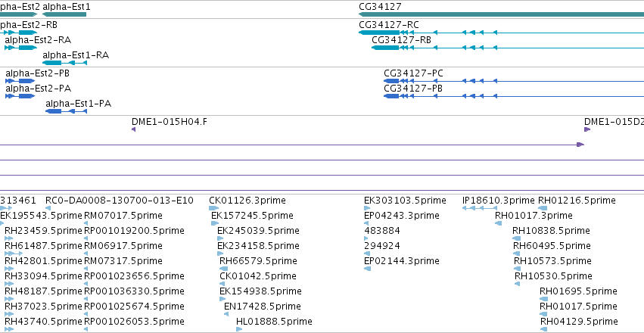
Task: Click the CG34127 gene bar
Action: click(x=501, y=14)
